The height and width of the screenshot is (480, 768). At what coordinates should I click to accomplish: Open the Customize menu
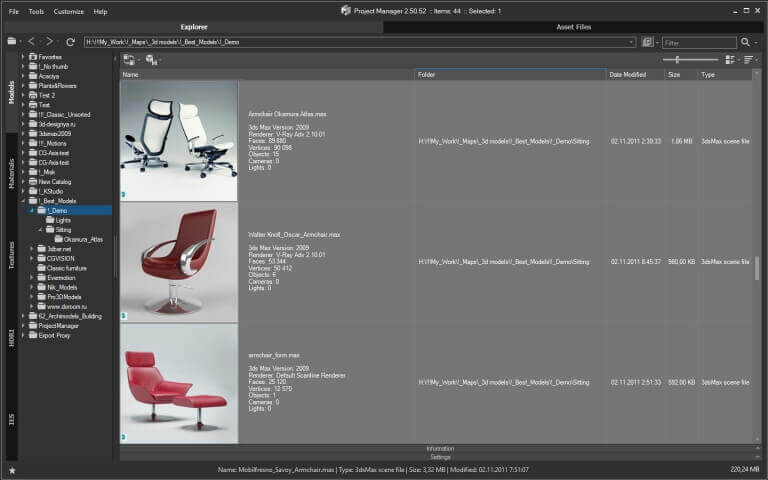[68, 11]
